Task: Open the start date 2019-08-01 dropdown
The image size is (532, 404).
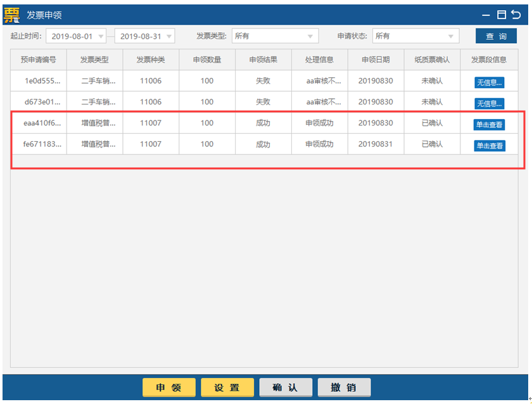Action: (x=101, y=36)
